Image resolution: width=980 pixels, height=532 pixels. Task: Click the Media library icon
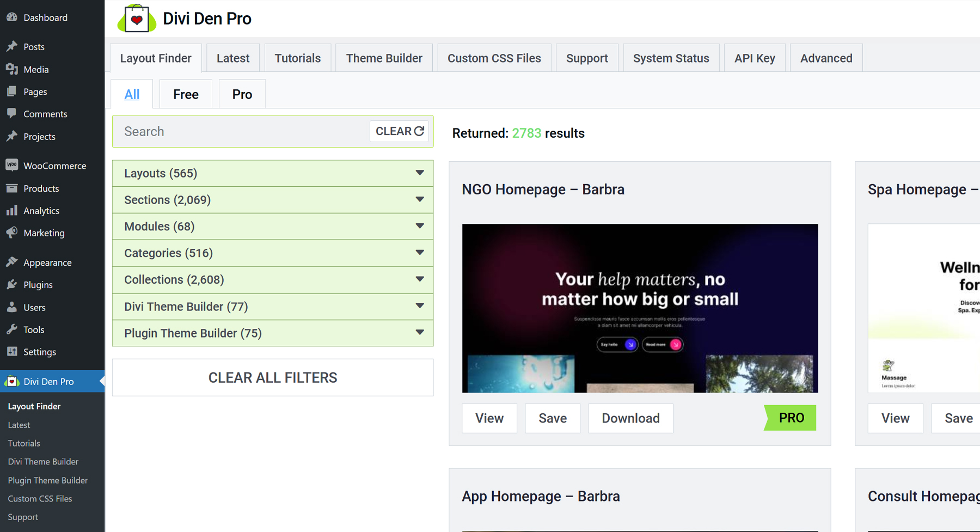click(x=12, y=69)
